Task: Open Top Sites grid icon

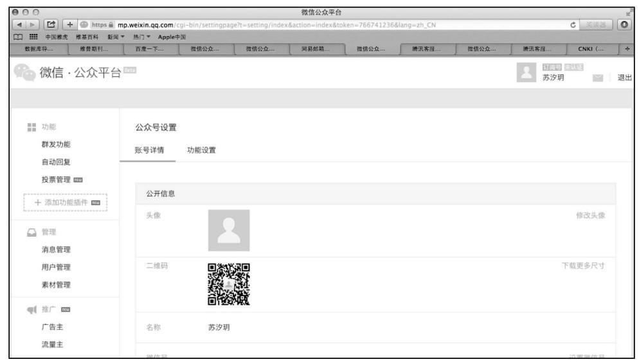Action: point(33,37)
